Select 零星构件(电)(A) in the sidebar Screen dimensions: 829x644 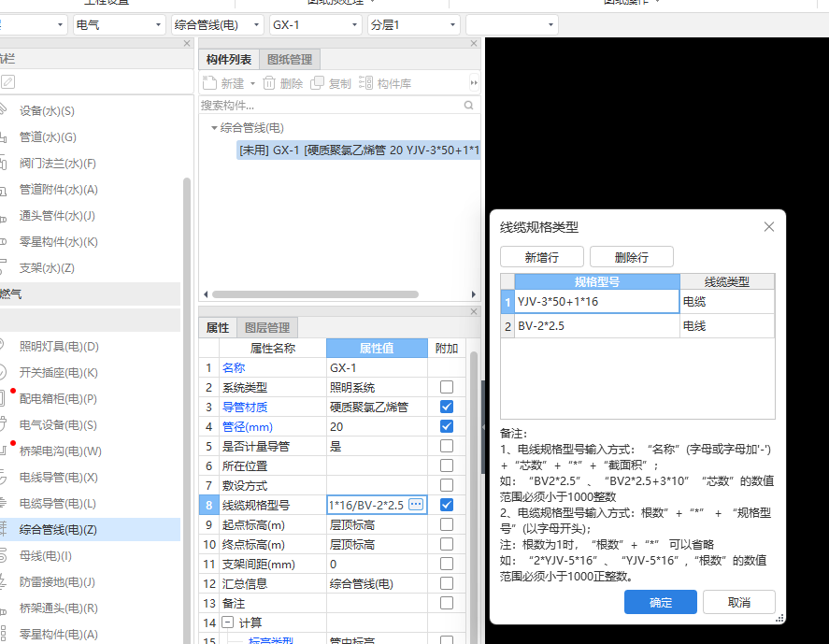tap(58, 635)
